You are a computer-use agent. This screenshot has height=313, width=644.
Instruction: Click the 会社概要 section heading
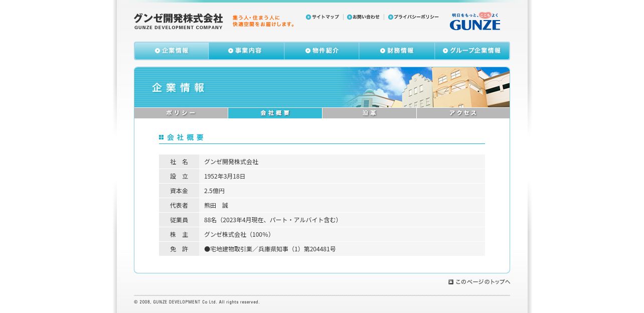pos(182,137)
